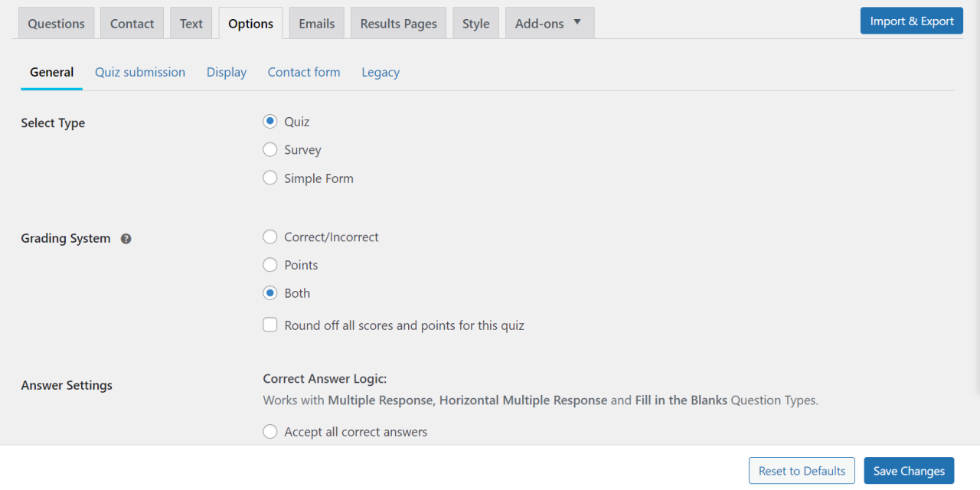Click the Grading System help icon
Image resolution: width=980 pixels, height=490 pixels.
(126, 239)
